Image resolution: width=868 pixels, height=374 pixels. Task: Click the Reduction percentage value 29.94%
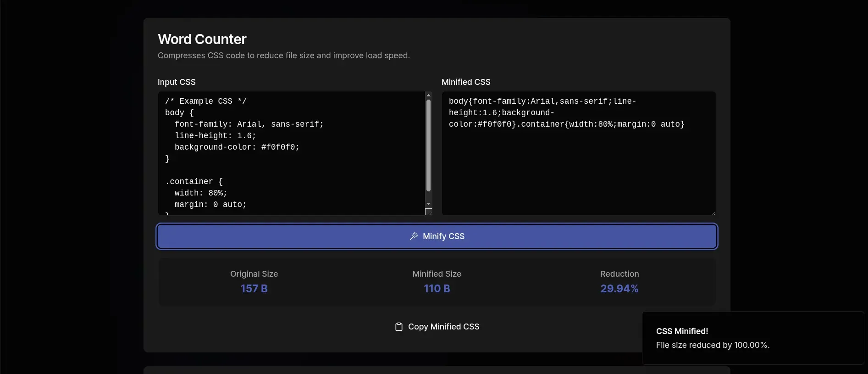click(x=619, y=289)
